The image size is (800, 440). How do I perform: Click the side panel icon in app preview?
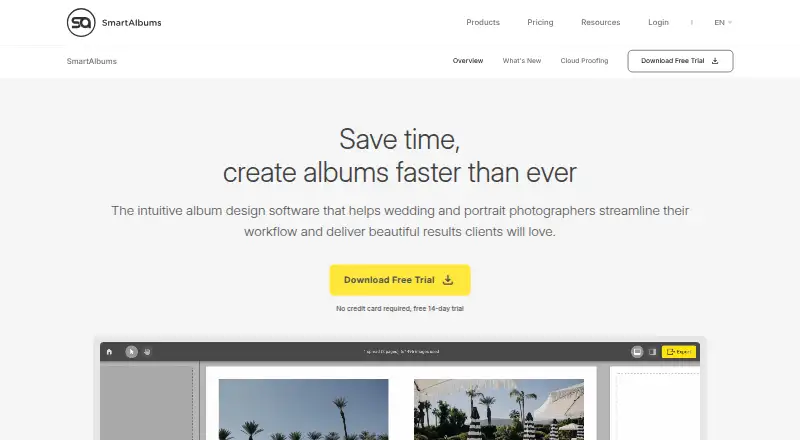pyautogui.click(x=652, y=352)
